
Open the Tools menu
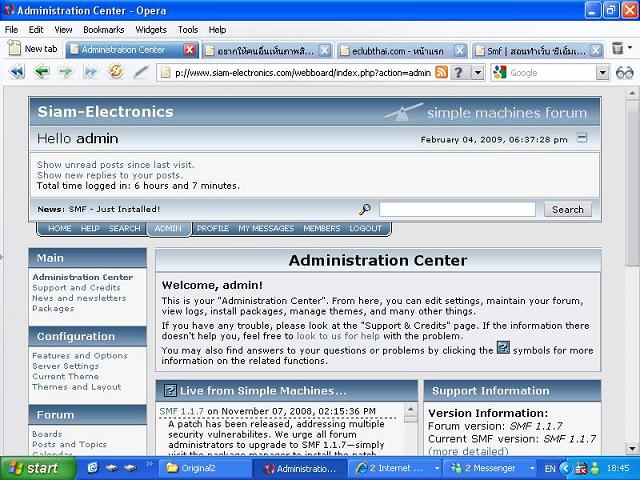click(x=188, y=30)
